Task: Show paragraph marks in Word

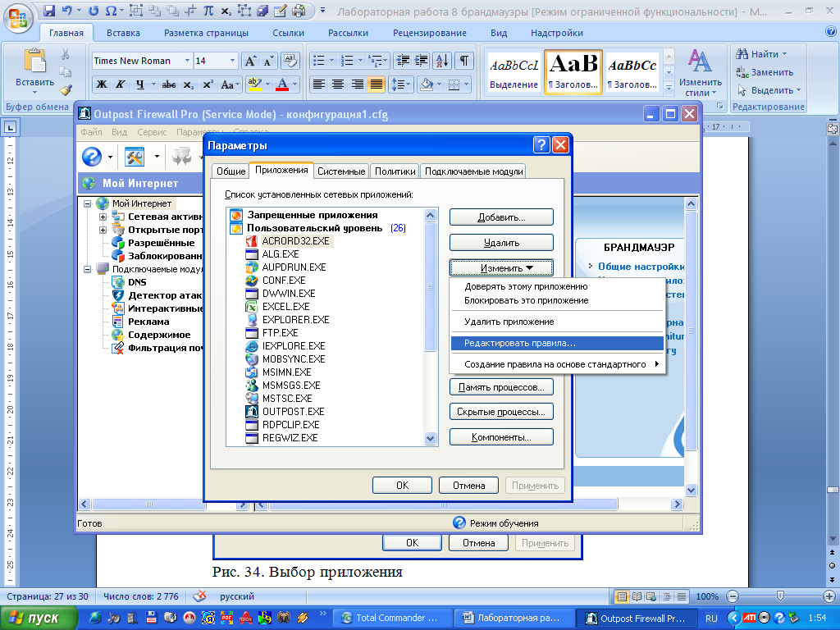Action: pyautogui.click(x=464, y=61)
